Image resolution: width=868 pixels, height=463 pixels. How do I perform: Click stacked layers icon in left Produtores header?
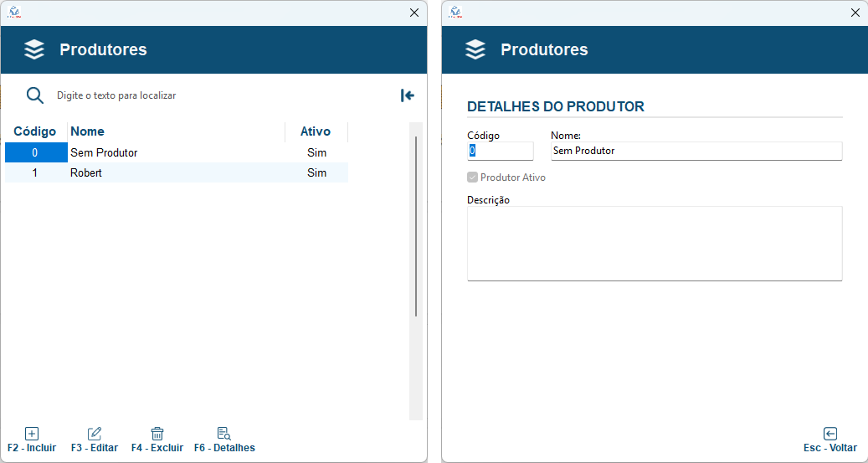(x=34, y=49)
